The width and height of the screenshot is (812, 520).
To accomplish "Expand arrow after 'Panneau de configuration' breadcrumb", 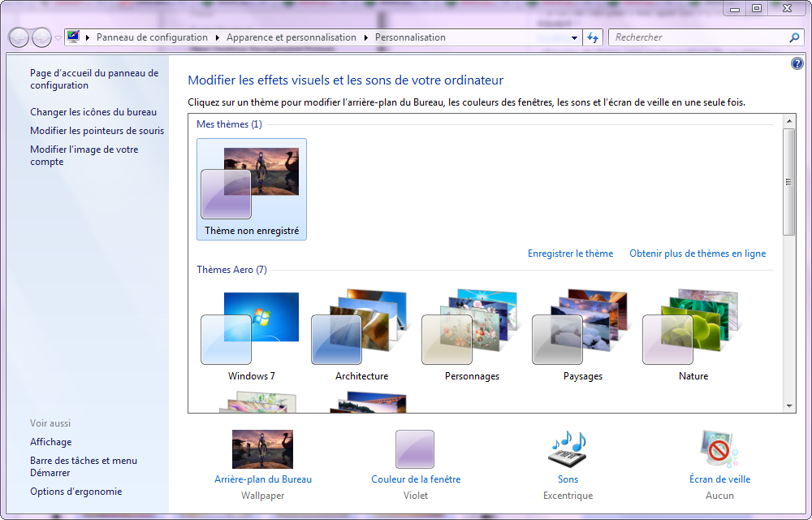I will point(217,37).
